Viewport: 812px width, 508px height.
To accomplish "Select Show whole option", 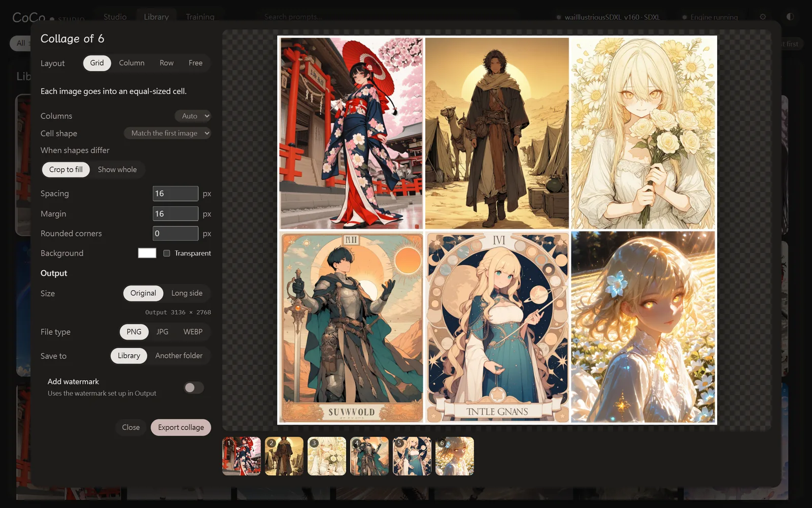I will click(x=117, y=170).
